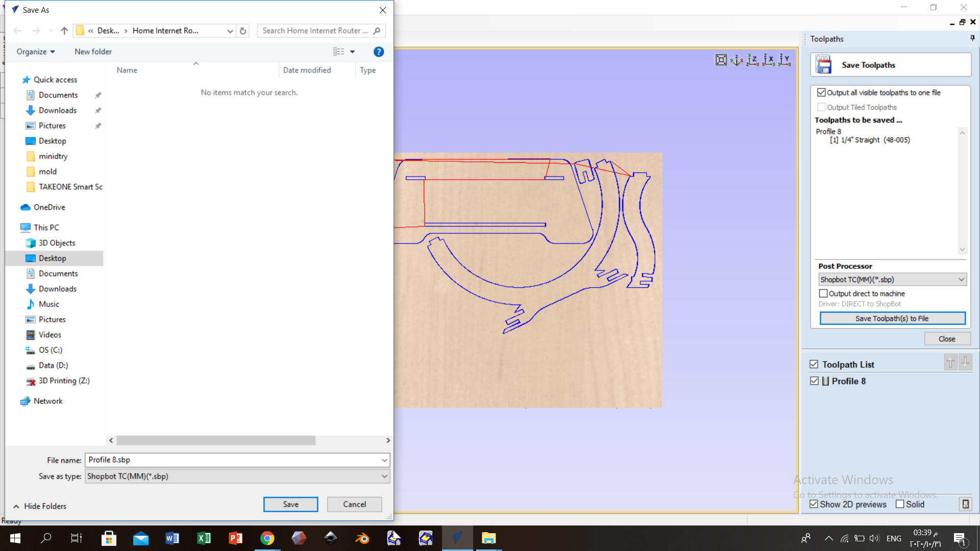Open File Explorer from the taskbar

pyautogui.click(x=488, y=538)
